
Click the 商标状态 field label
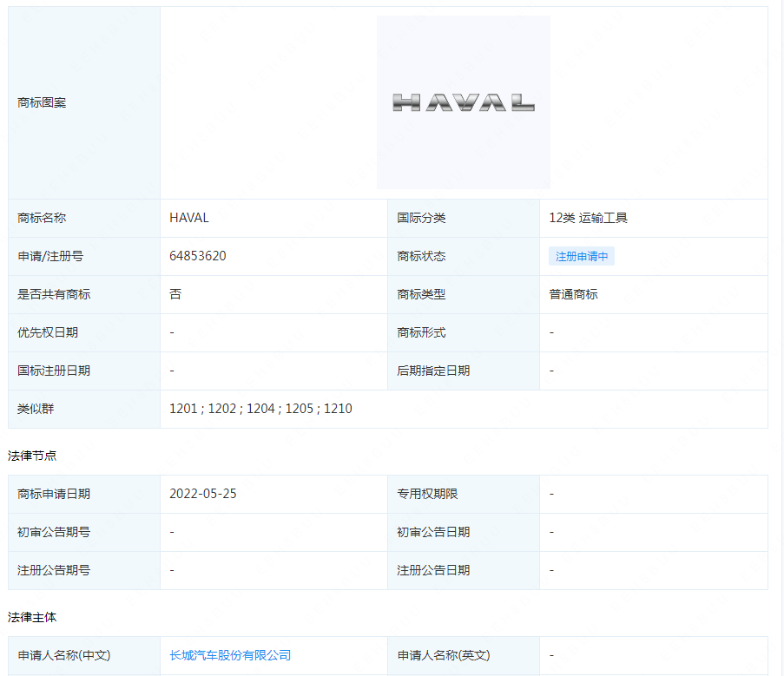421,256
